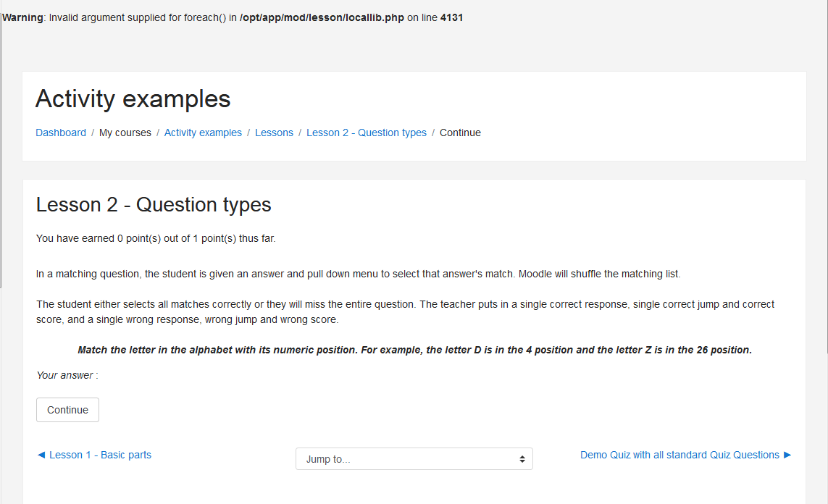The image size is (828, 504).
Task: Click the bold italic matching question text
Action: (414, 350)
